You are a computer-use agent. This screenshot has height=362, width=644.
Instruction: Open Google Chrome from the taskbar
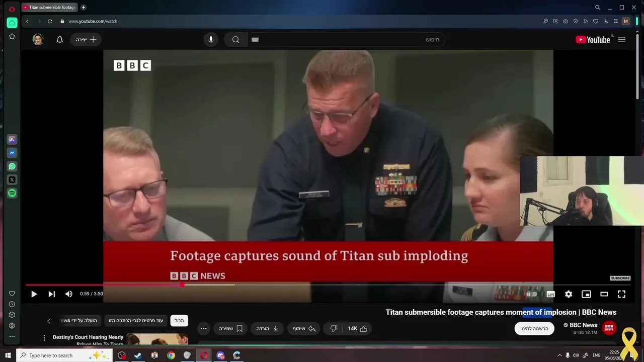[171, 355]
